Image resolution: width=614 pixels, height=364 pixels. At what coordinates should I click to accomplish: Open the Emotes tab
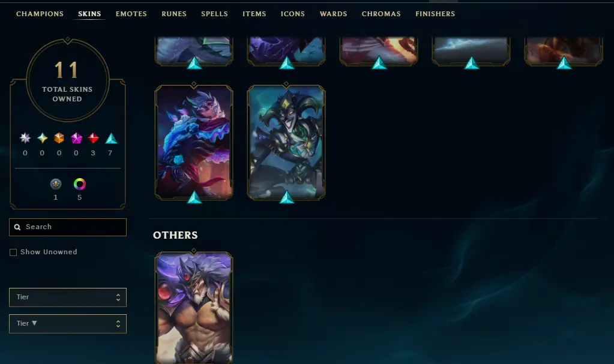coord(131,14)
